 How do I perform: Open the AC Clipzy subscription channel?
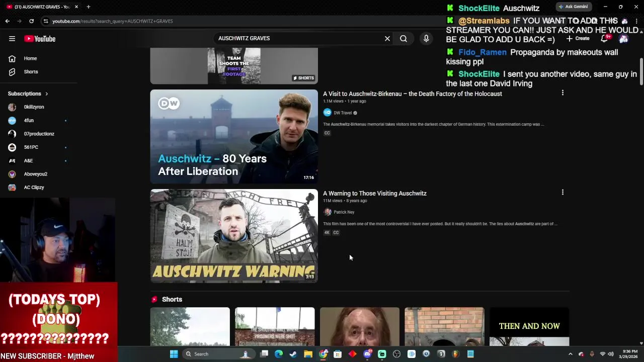click(x=34, y=188)
